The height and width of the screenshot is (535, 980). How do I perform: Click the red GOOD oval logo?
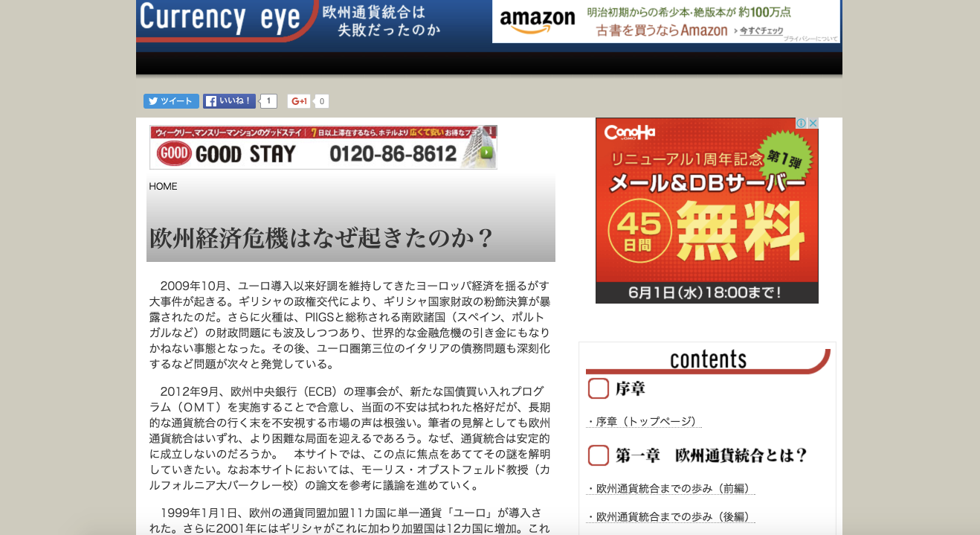pos(173,154)
